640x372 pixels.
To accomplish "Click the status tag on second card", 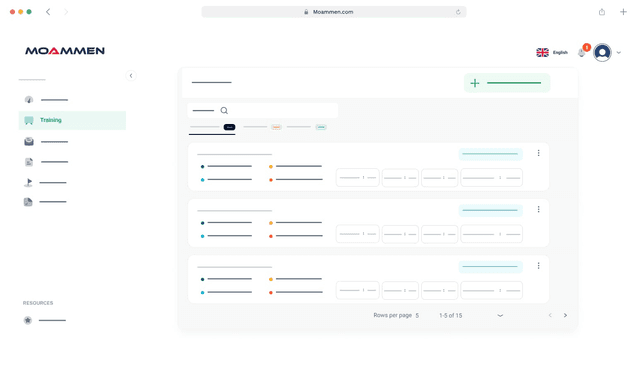I will pos(491,210).
